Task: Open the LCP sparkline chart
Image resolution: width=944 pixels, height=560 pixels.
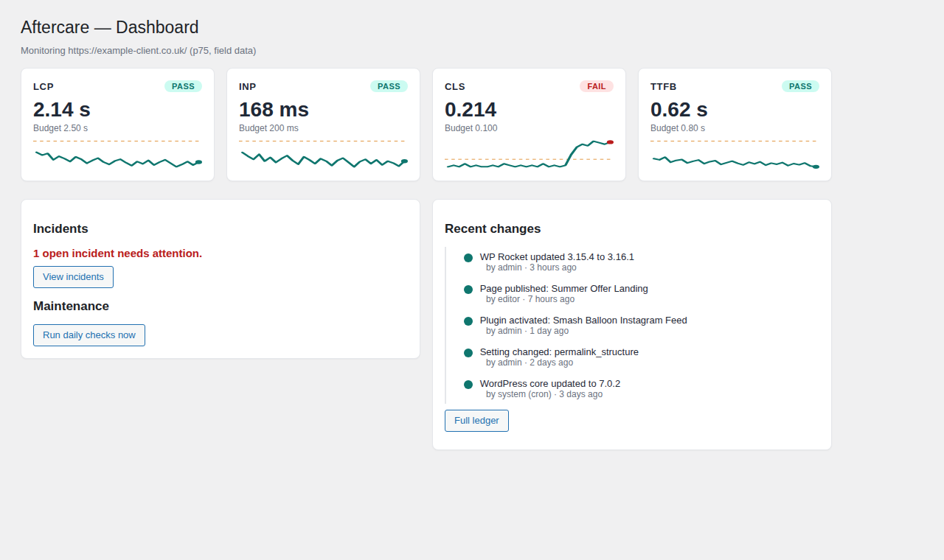Action: click(117, 154)
